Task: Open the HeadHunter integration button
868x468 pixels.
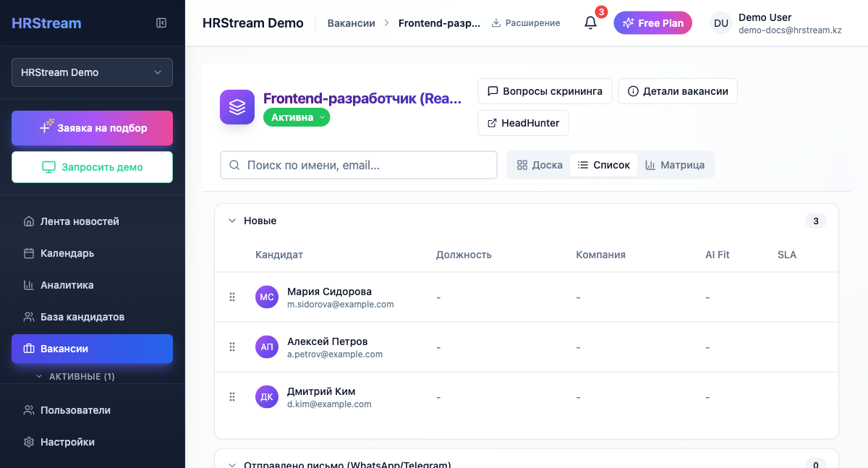Action: 523,123
